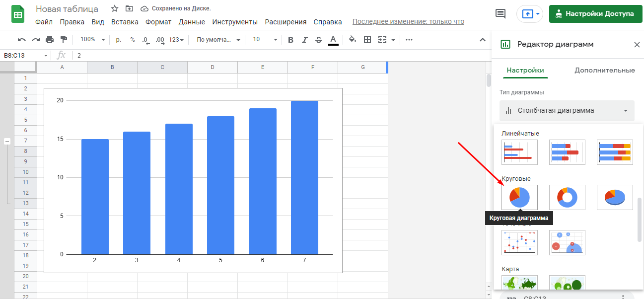Choose the donut chart thumbnail
This screenshot has width=644, height=299.
(x=567, y=197)
